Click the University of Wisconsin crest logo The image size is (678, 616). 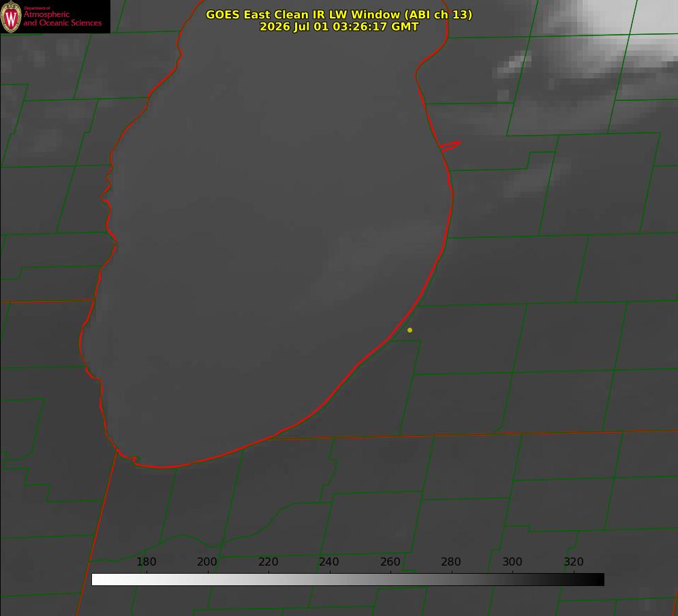point(11,16)
